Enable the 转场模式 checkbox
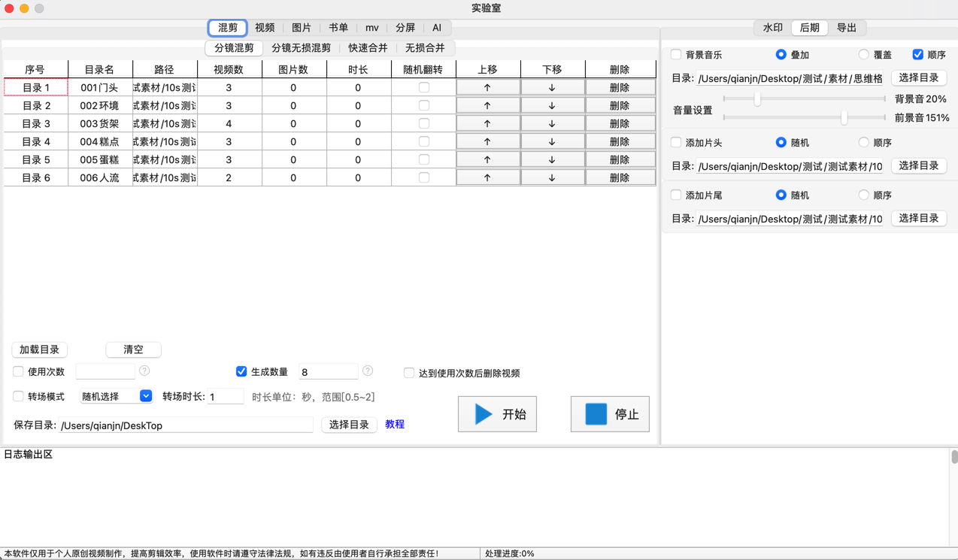The image size is (958, 560). [18, 396]
